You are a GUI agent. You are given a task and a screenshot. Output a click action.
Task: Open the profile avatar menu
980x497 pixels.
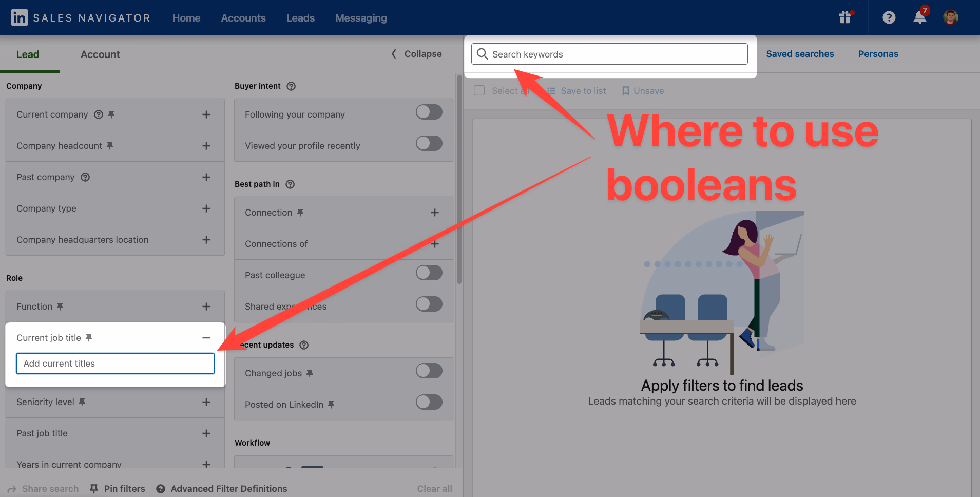tap(951, 17)
